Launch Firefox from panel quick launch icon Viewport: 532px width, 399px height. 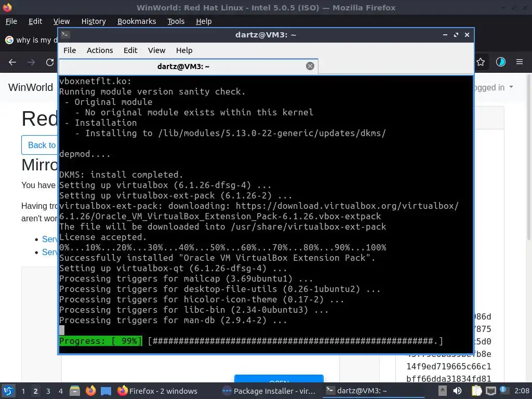pyautogui.click(x=90, y=391)
